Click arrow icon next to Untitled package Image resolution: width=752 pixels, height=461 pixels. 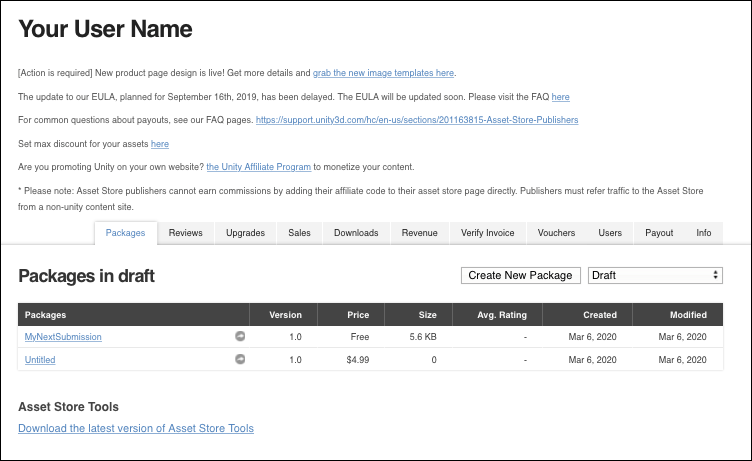click(x=240, y=359)
